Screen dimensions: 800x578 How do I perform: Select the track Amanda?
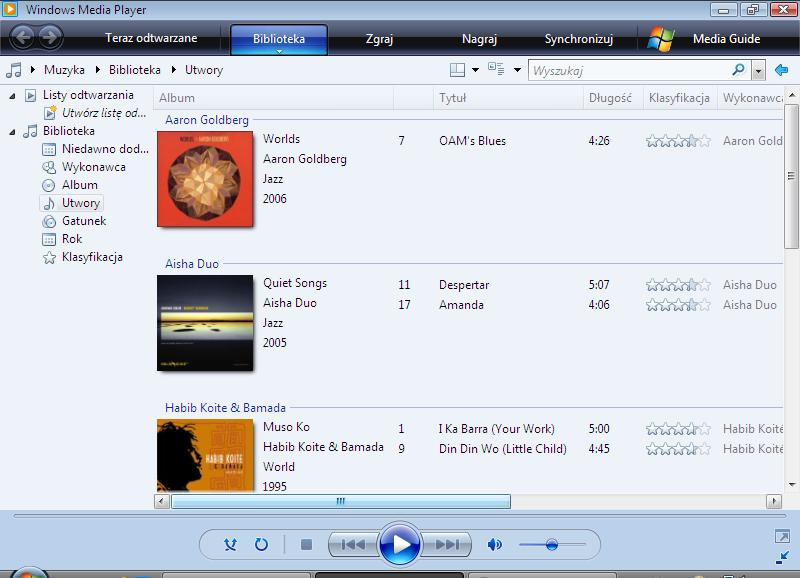(x=461, y=305)
